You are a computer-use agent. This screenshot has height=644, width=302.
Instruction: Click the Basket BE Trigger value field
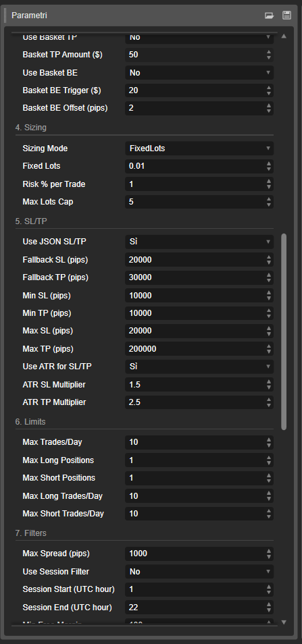[199, 90]
